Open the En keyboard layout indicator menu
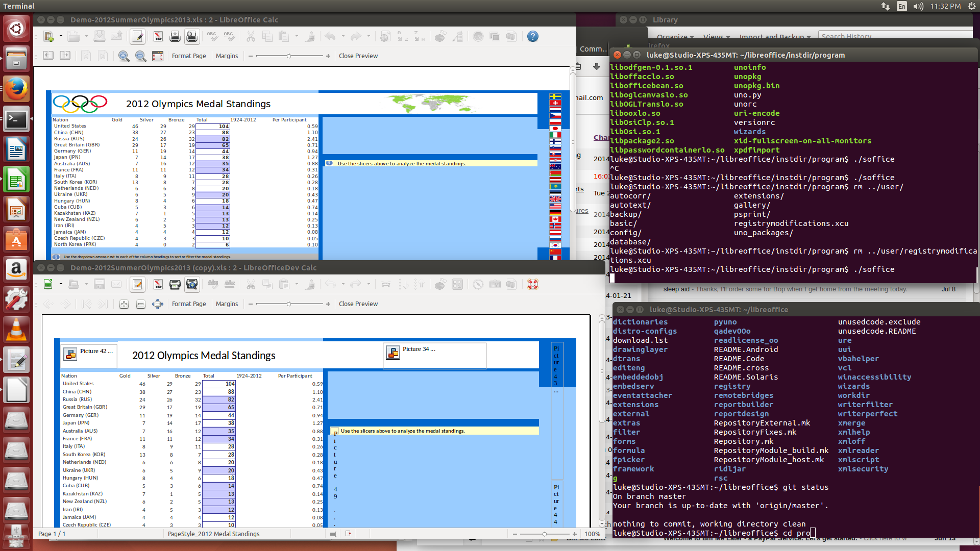 click(x=902, y=6)
